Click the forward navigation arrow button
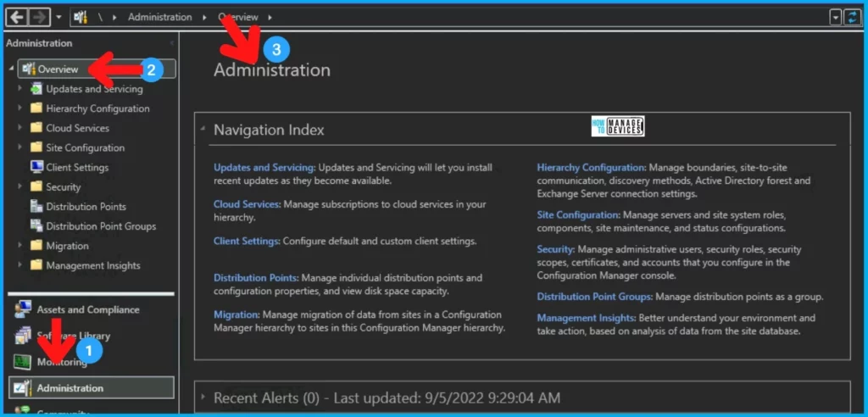868x417 pixels. pos(39,17)
